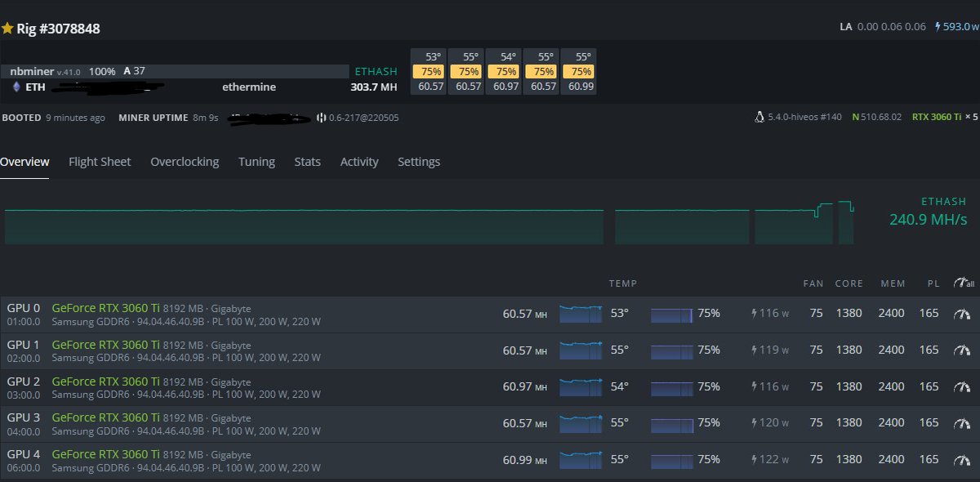980x482 pixels.
Task: Click the ETHASH hashrate history graph
Action: pyautogui.click(x=429, y=222)
